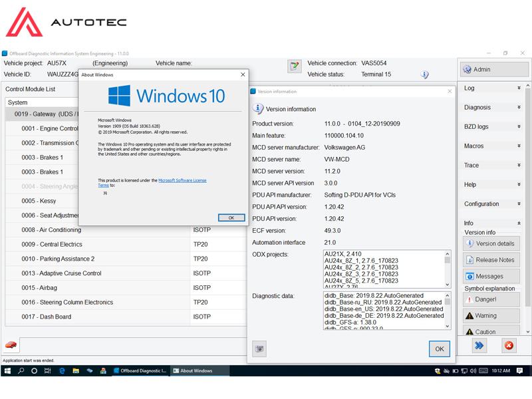This screenshot has height=399, width=532.
Task: Click the screenshot camera icon in Version information
Action: point(259,348)
